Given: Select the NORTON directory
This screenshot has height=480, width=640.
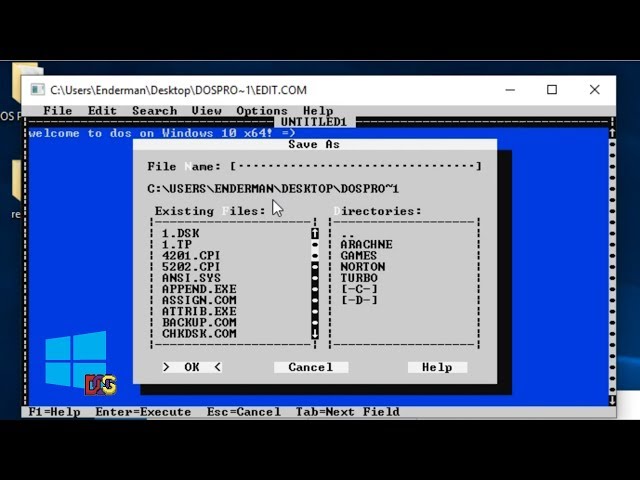Looking at the screenshot, I should coord(362,267).
